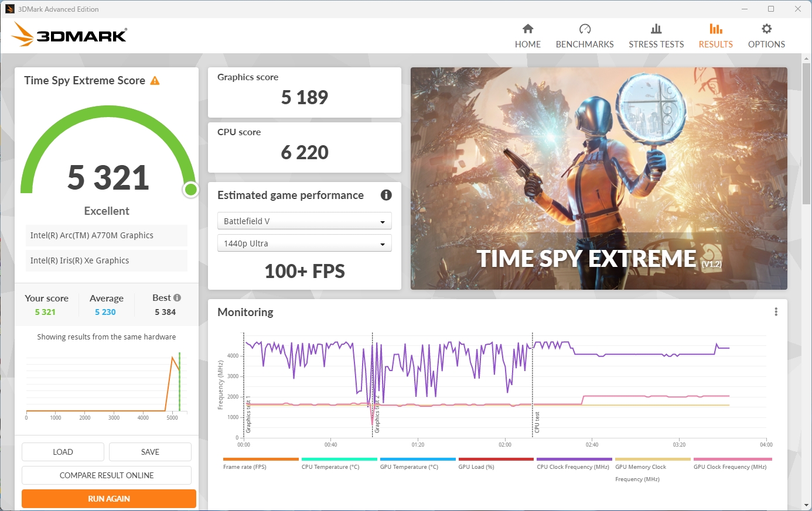Click the info icon beside Best score

pos(177,298)
